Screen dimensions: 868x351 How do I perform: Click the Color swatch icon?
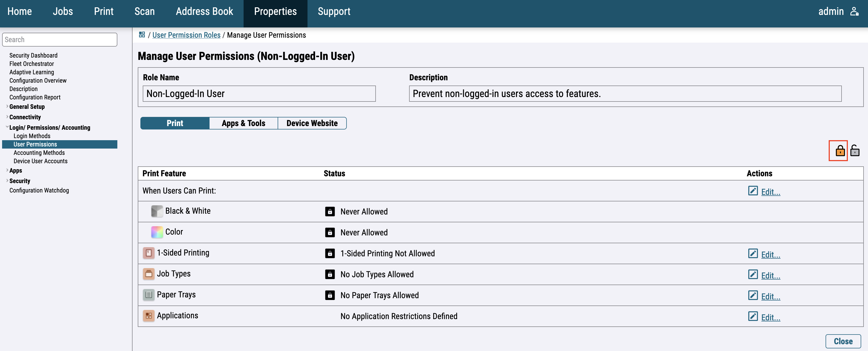click(x=157, y=232)
